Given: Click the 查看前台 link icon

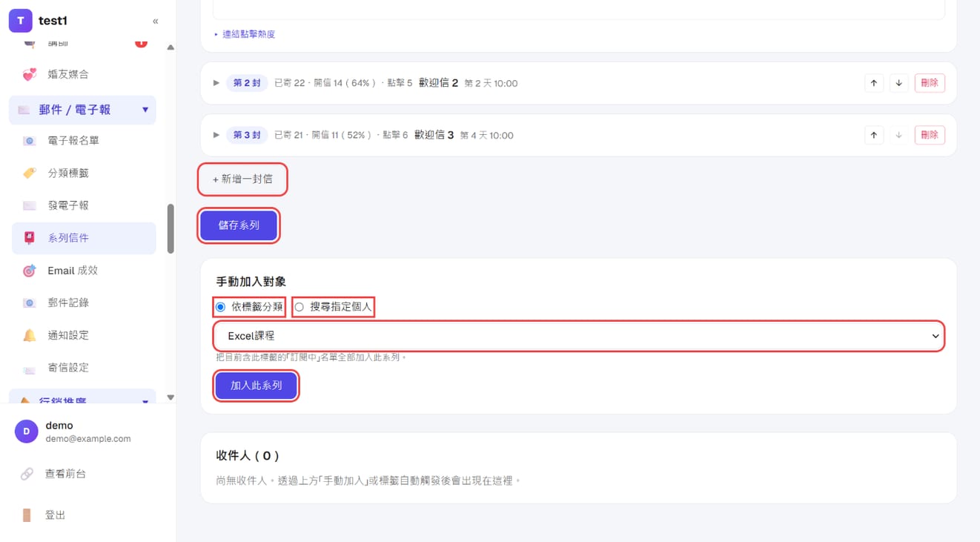Looking at the screenshot, I should (x=27, y=474).
